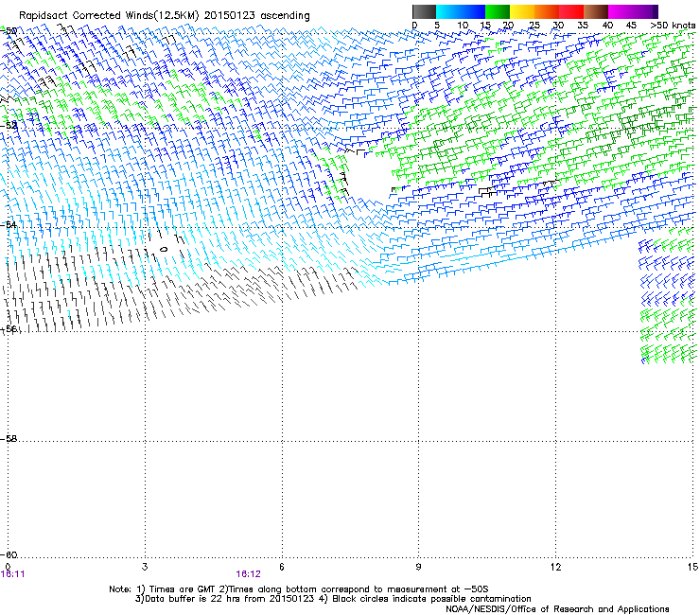Click the yellow 20-25 knots legend swatch
The image size is (700, 615).
pos(522,11)
